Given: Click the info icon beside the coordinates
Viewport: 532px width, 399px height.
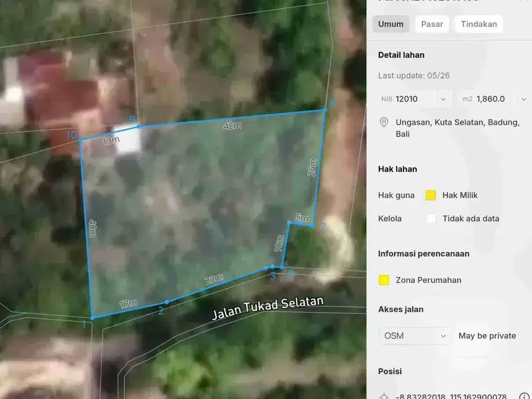Looking at the screenshot, I should tap(524, 396).
